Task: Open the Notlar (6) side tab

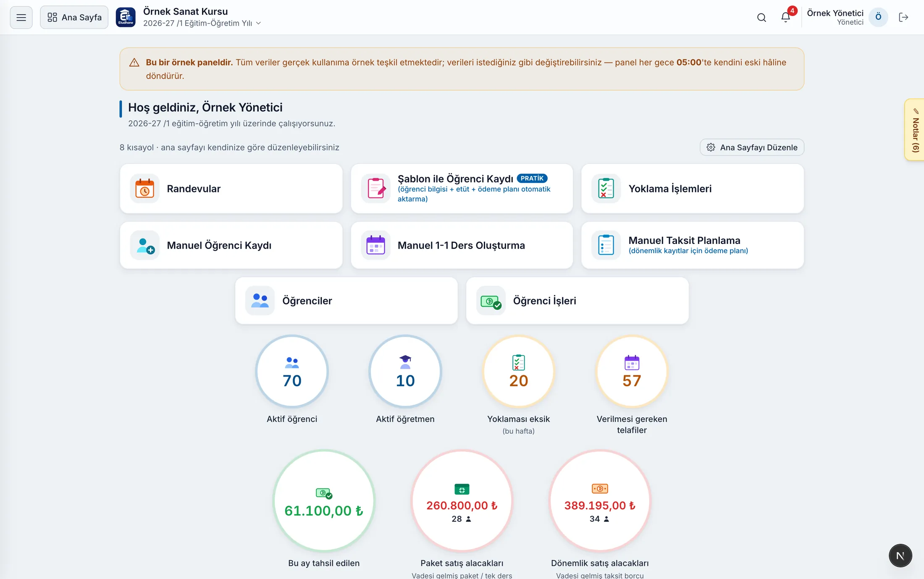Action: tap(915, 129)
